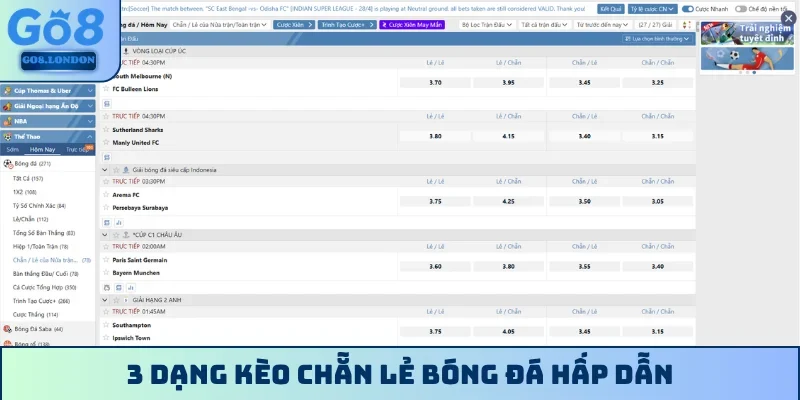Open statistics chart icon under Persebaya Surabaya
The image size is (800, 400).
119,222
